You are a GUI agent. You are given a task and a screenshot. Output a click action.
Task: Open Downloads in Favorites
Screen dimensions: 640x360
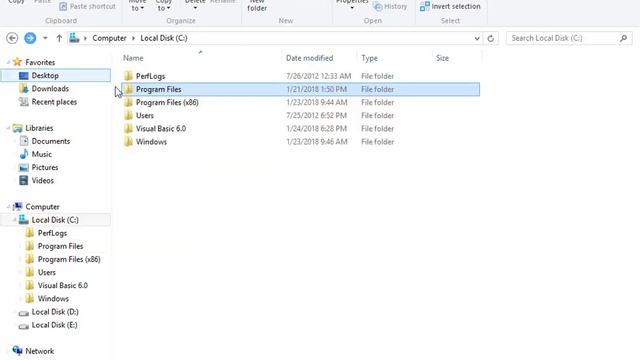(50, 89)
